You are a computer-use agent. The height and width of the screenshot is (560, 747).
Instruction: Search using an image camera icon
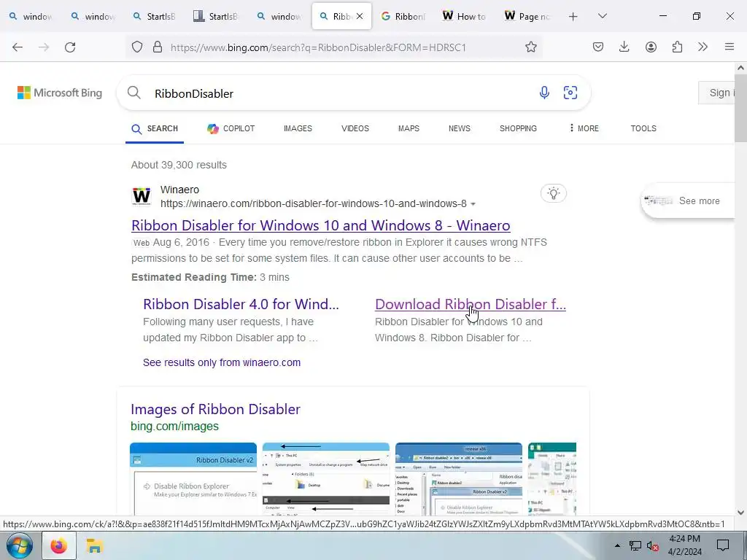pyautogui.click(x=570, y=93)
